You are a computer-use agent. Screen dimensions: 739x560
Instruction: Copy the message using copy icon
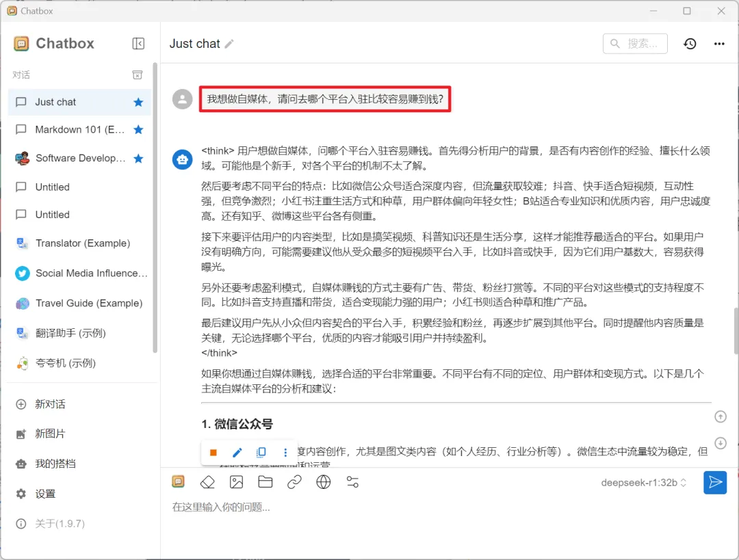(261, 453)
